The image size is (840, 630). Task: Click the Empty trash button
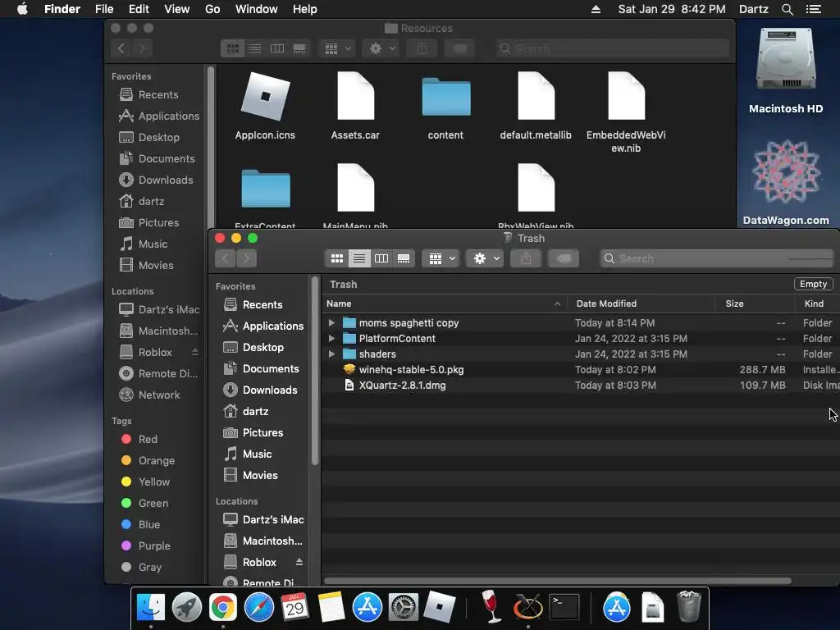813,284
